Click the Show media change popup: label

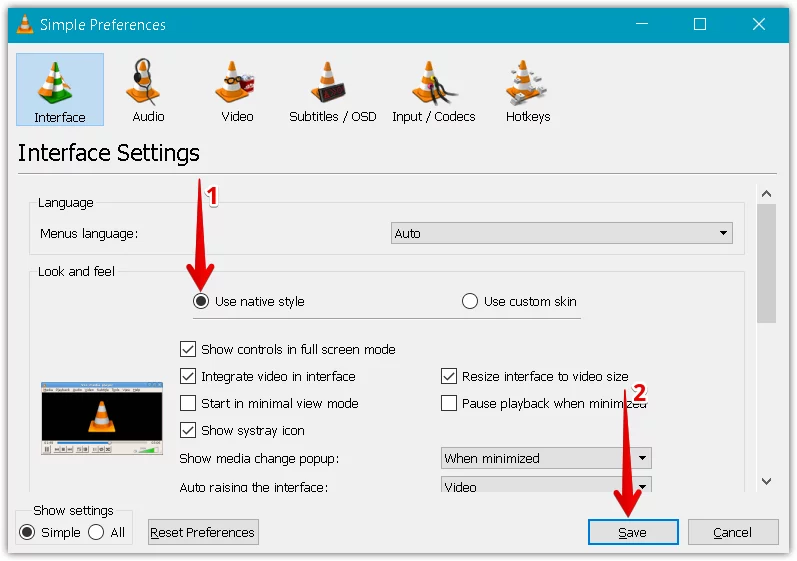tap(259, 458)
